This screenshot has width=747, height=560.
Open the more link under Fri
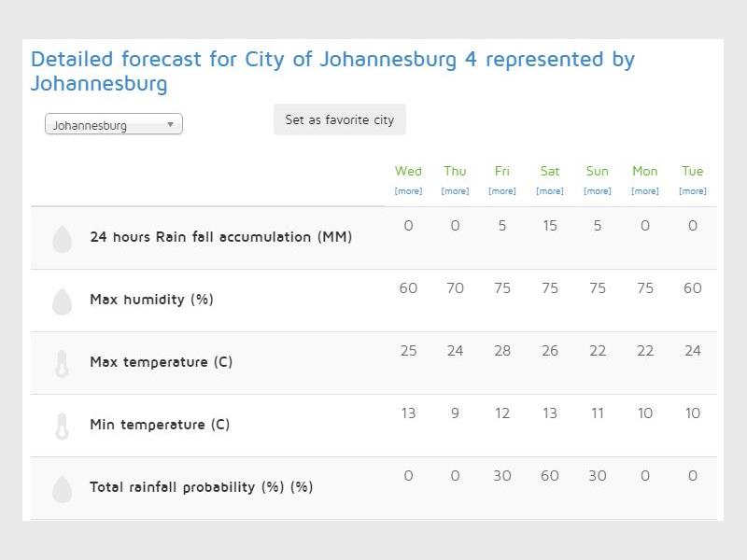[x=502, y=191]
